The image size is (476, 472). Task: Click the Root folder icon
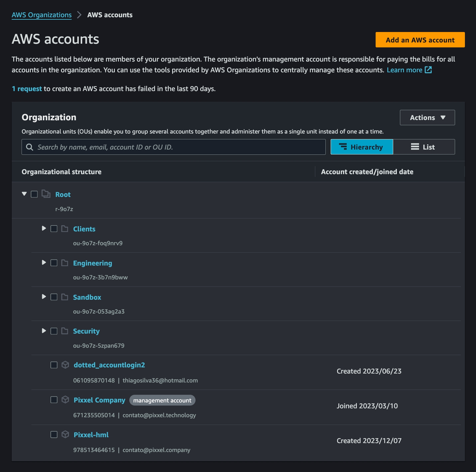pyautogui.click(x=46, y=194)
